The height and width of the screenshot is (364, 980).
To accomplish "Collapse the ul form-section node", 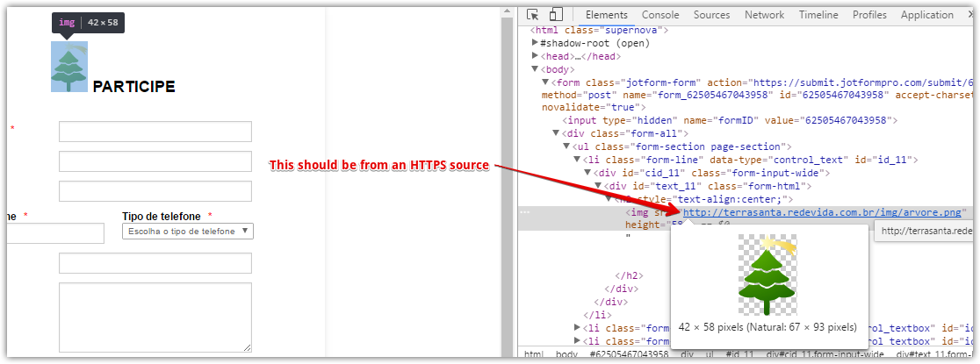I will [566, 146].
